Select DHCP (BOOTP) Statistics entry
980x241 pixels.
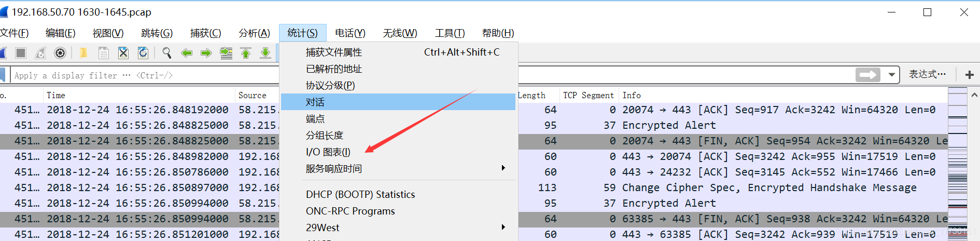coord(398,194)
